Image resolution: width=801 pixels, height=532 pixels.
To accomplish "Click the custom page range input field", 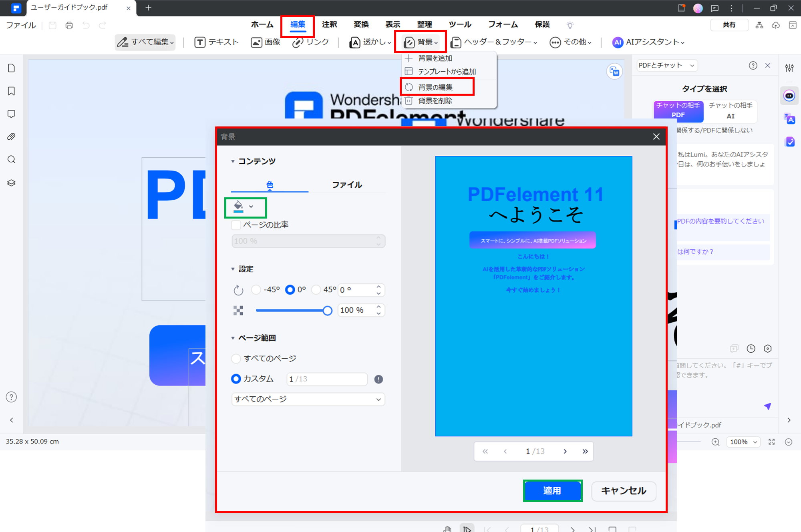I will pos(327,379).
